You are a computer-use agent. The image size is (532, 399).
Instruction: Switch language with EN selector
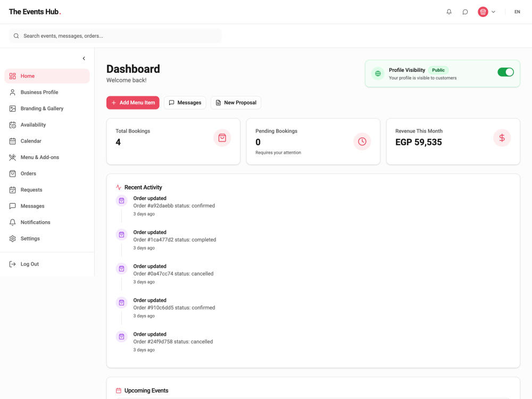click(517, 12)
